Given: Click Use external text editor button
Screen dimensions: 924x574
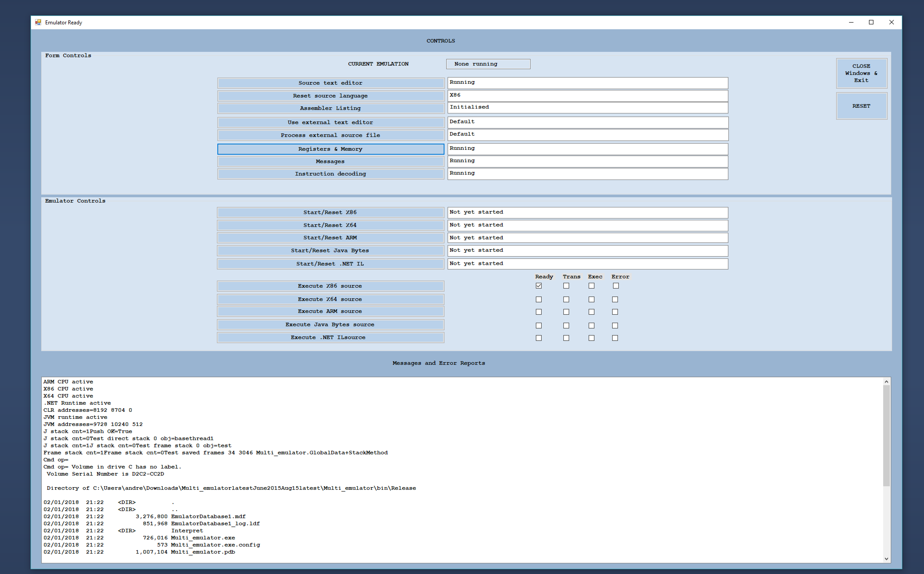Looking at the screenshot, I should pyautogui.click(x=330, y=122).
